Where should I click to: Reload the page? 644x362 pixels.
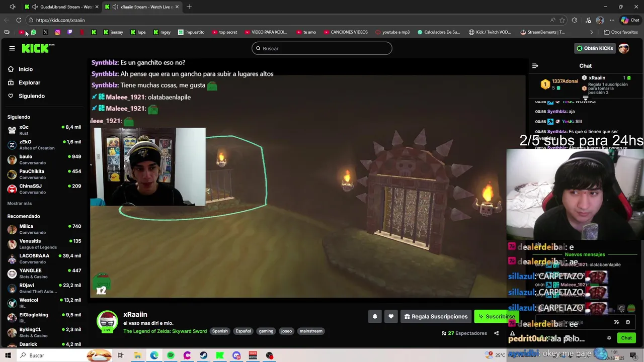coord(19,20)
